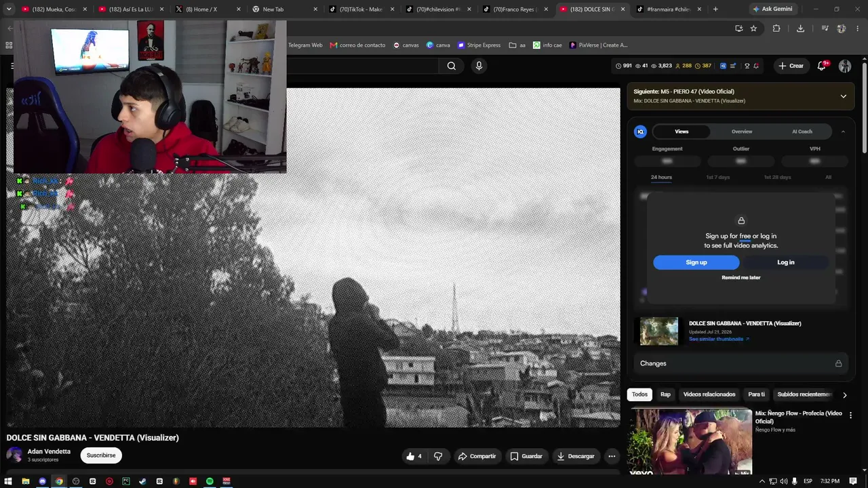
Task: Click the vidIQ logo in stats bar
Action: [x=723, y=66]
